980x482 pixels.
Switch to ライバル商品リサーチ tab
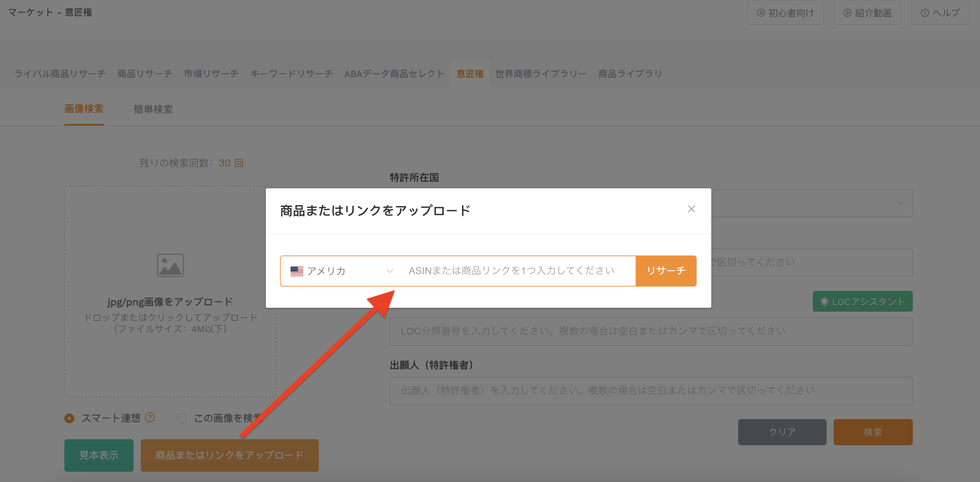coord(60,74)
